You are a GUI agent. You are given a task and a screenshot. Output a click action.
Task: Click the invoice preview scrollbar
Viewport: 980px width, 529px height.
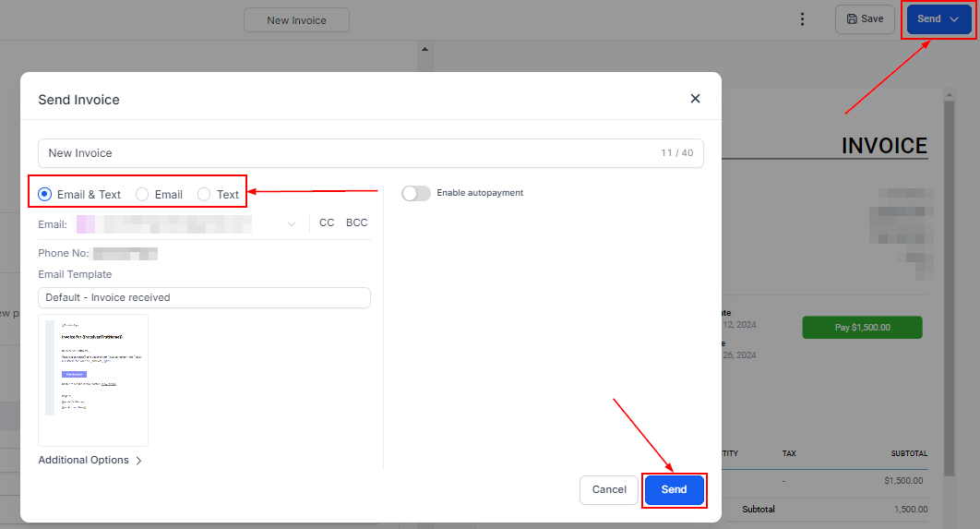click(950, 288)
